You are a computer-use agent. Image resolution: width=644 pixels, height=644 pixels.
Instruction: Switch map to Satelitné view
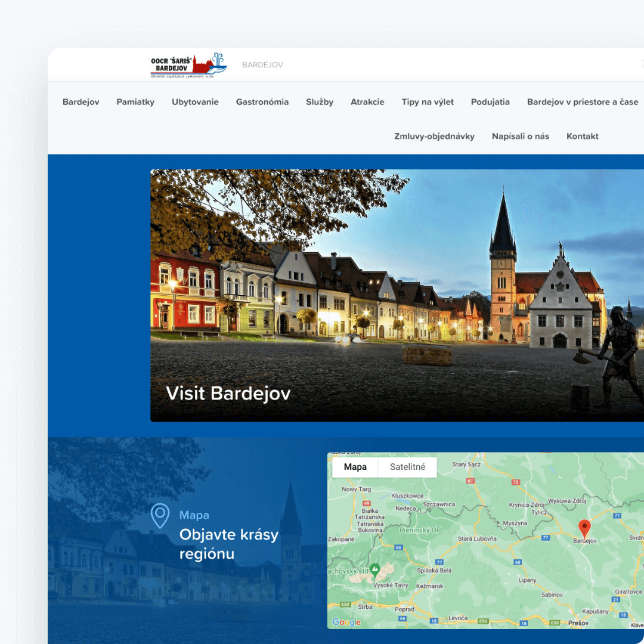pos(407,467)
